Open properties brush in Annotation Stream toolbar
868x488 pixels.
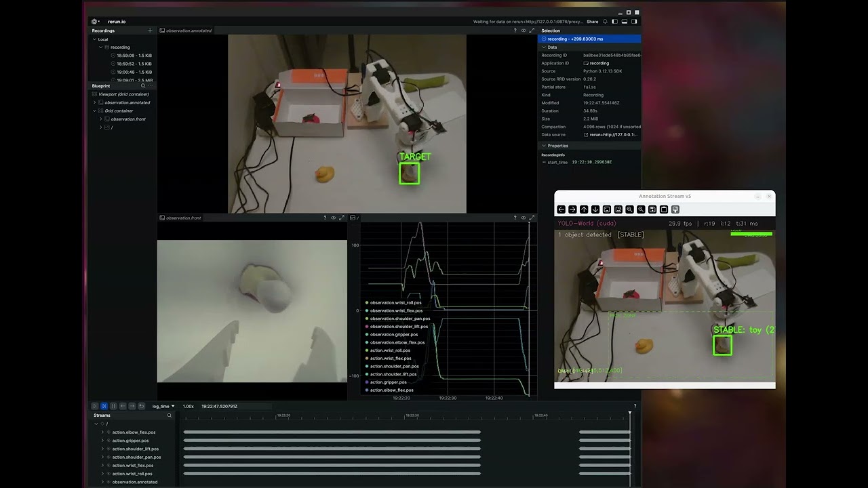click(675, 209)
